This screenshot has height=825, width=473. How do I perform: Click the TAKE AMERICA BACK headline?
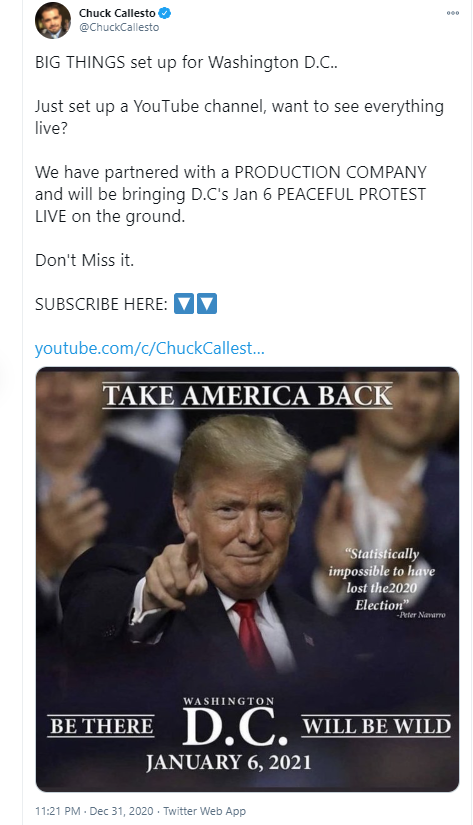pos(247,396)
